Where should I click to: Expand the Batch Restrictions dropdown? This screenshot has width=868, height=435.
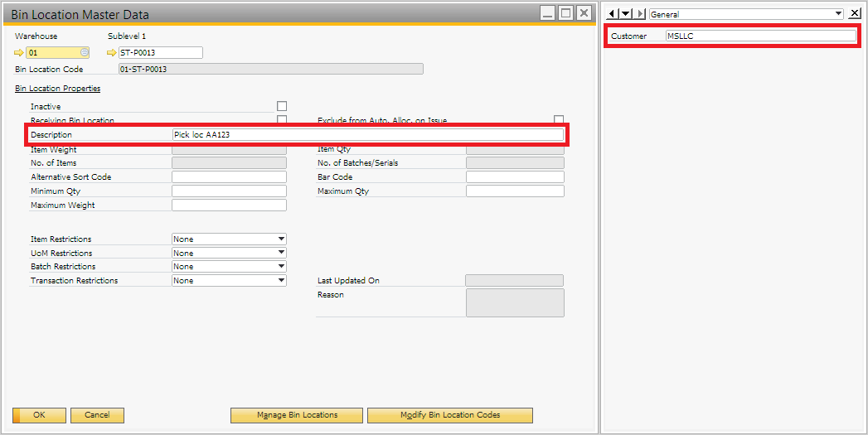[281, 267]
